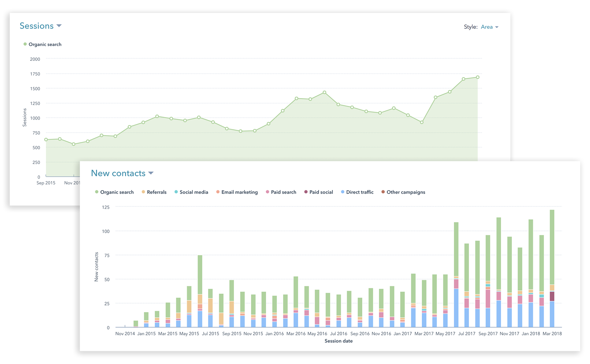The width and height of the screenshot is (590, 364).
Task: Hide the Other campaigns series
Action: click(x=406, y=192)
